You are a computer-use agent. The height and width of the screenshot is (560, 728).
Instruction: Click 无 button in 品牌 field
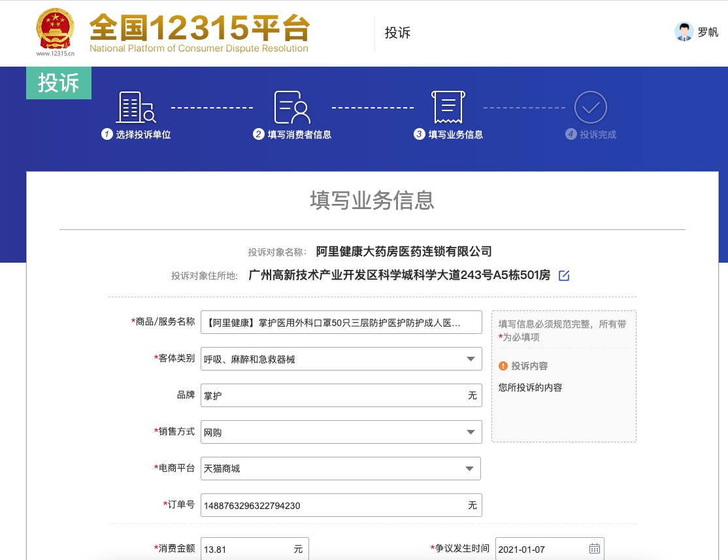472,395
